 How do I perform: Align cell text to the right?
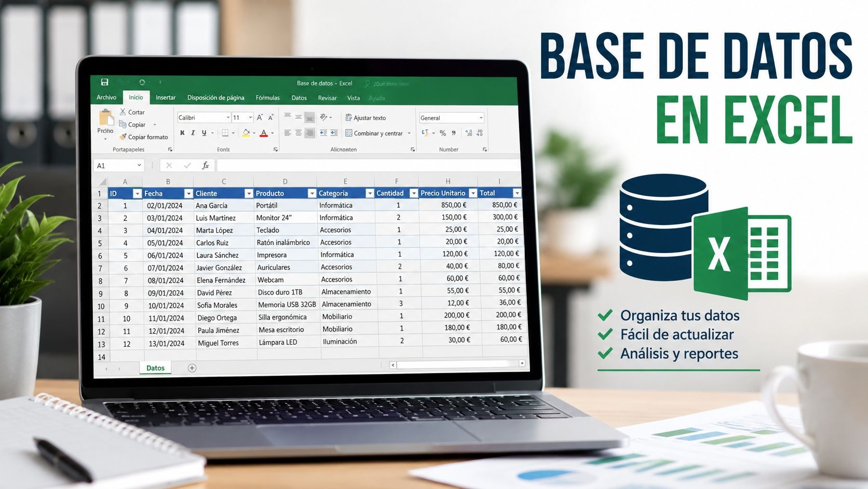point(309,133)
